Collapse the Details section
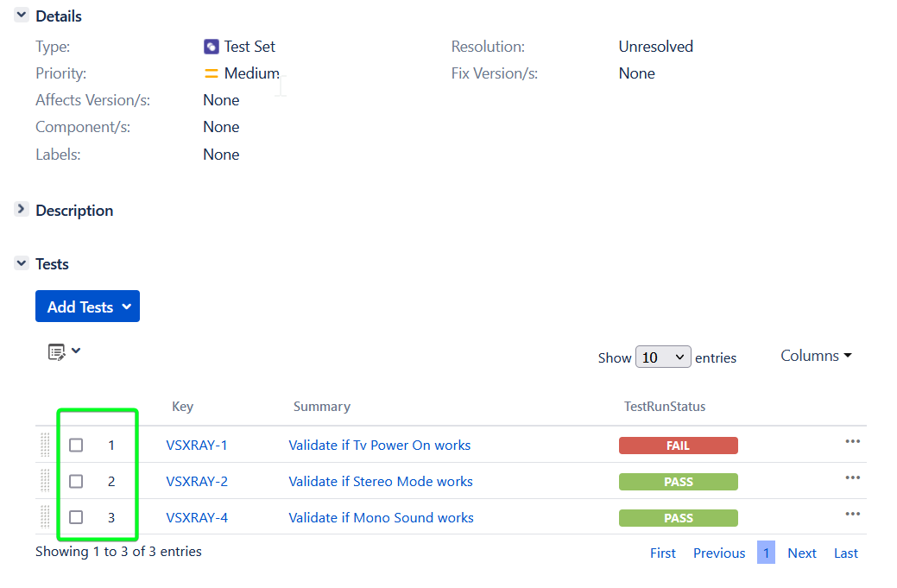 21,15
